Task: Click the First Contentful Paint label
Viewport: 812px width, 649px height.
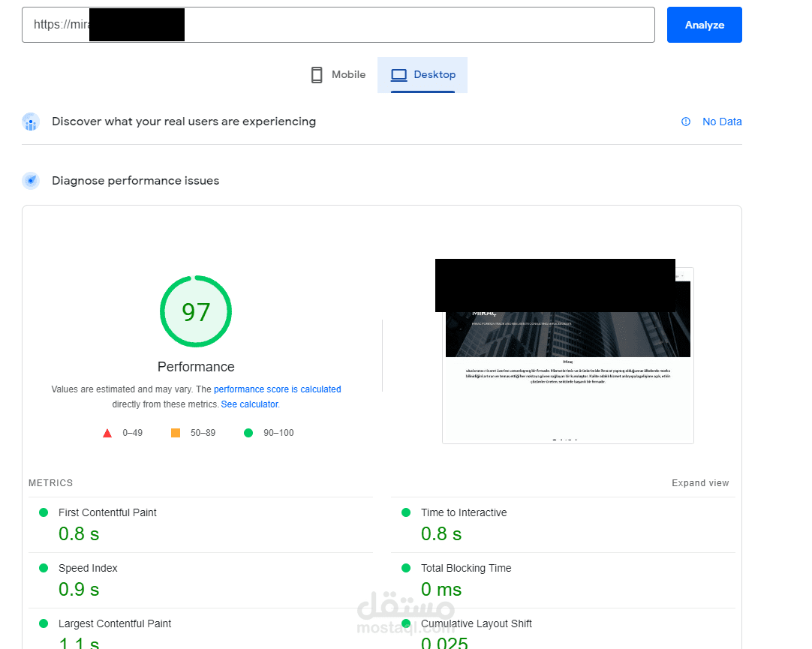Action: pyautogui.click(x=107, y=512)
